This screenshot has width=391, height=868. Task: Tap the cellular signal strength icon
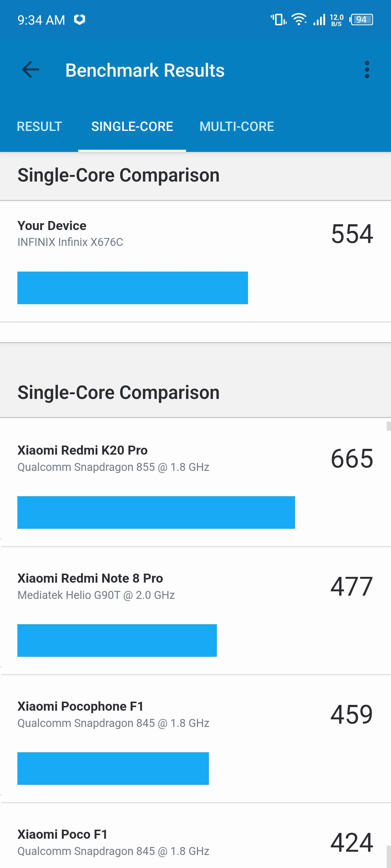tap(319, 20)
